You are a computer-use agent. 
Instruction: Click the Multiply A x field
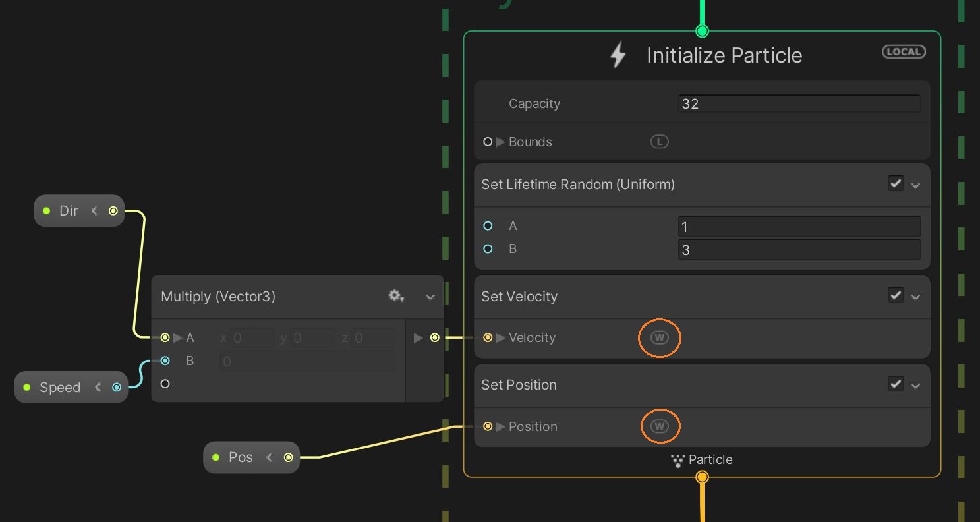[252, 338]
